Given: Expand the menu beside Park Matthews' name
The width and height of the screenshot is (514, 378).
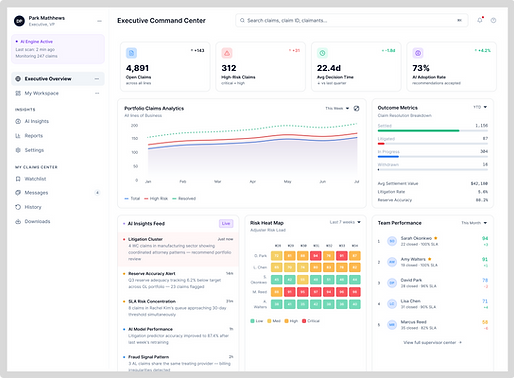Looking at the screenshot, I should (x=99, y=21).
